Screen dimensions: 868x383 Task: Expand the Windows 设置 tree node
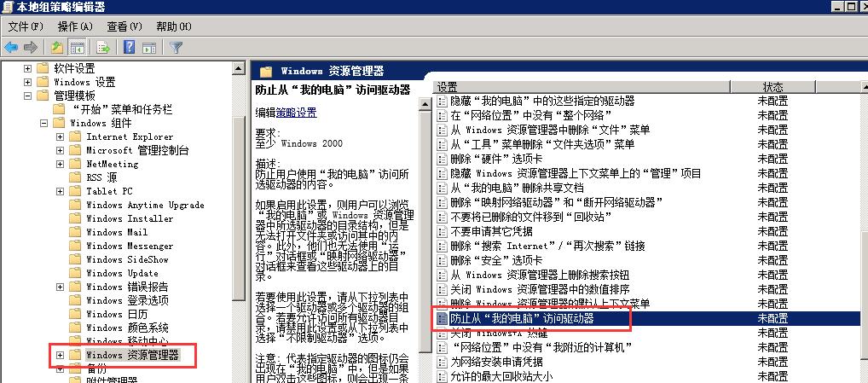click(x=27, y=82)
